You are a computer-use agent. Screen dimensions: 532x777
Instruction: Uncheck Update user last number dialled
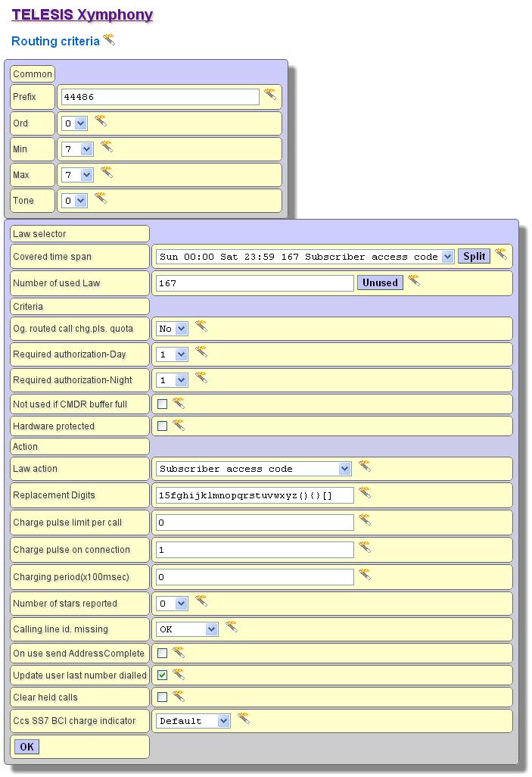tap(162, 675)
